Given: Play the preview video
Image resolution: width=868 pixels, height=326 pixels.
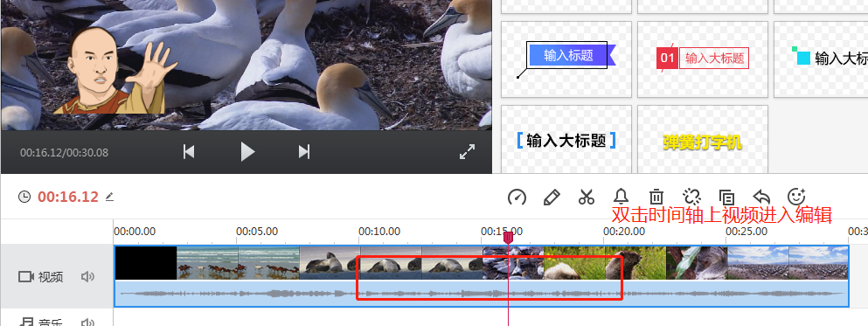Looking at the screenshot, I should click(x=247, y=152).
